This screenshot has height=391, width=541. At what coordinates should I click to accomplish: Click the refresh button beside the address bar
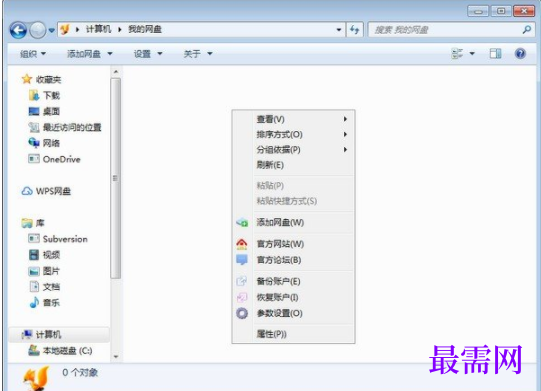coord(354,30)
